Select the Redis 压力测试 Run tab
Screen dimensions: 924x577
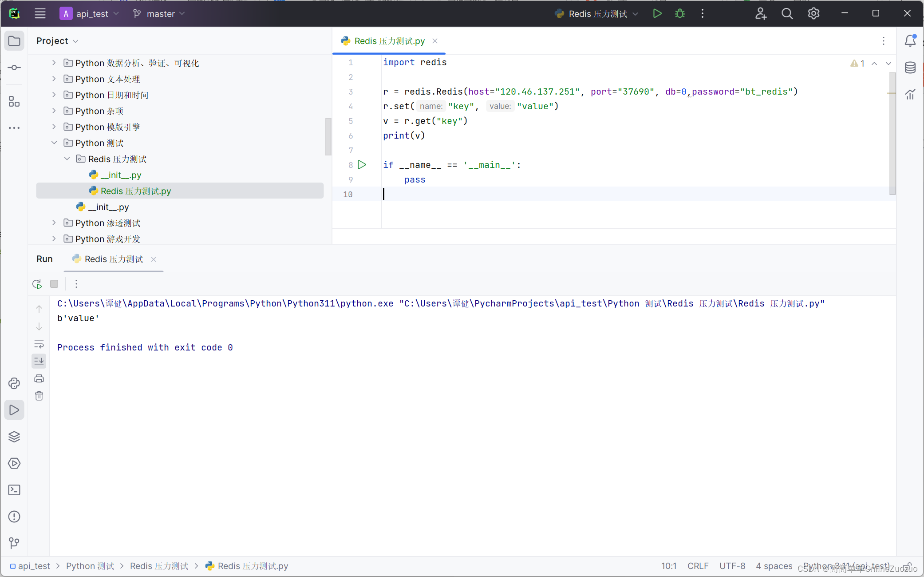point(114,259)
